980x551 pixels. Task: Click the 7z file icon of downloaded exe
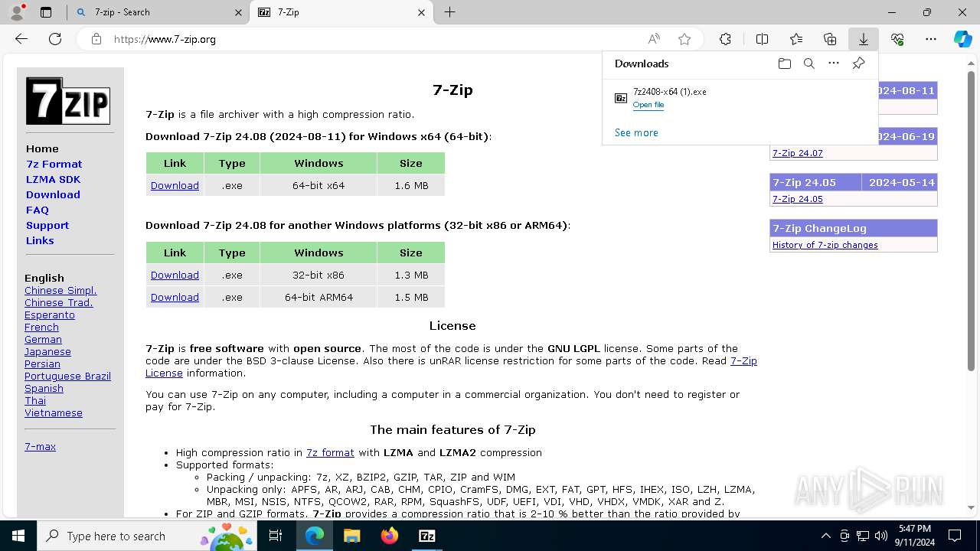click(x=621, y=98)
